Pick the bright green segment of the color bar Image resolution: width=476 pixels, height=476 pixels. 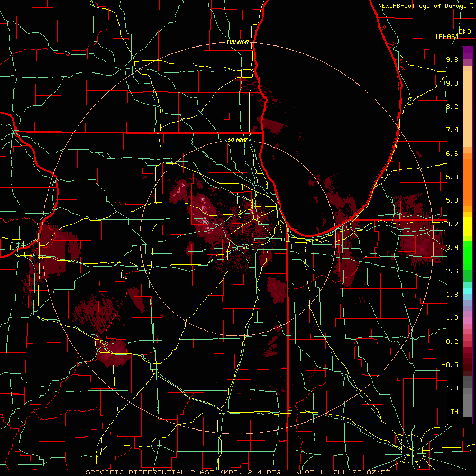point(467,255)
